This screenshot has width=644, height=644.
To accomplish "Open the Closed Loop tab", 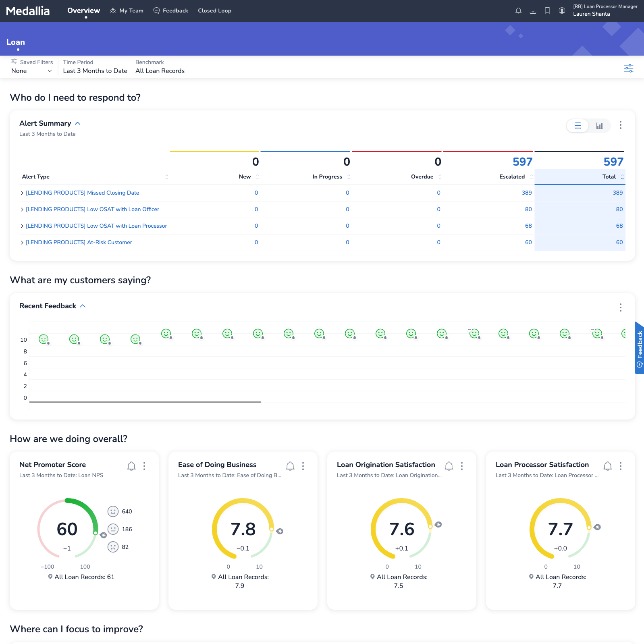I will click(214, 11).
